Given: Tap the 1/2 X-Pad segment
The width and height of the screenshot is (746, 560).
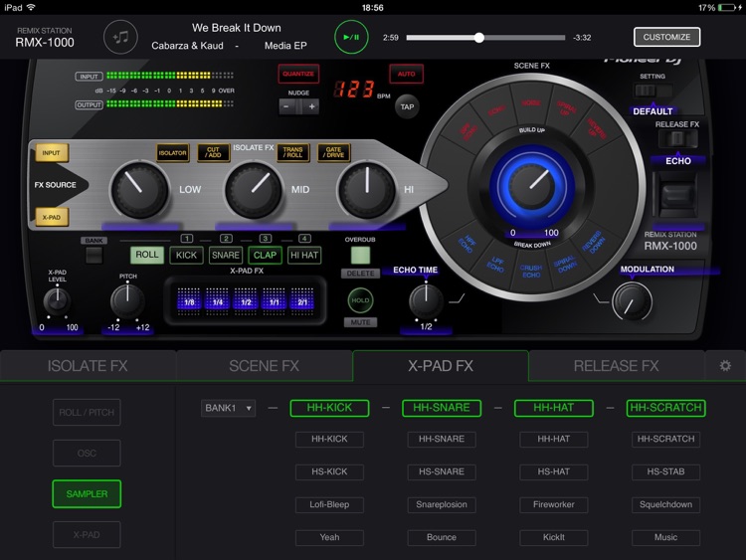Looking at the screenshot, I should [246, 301].
